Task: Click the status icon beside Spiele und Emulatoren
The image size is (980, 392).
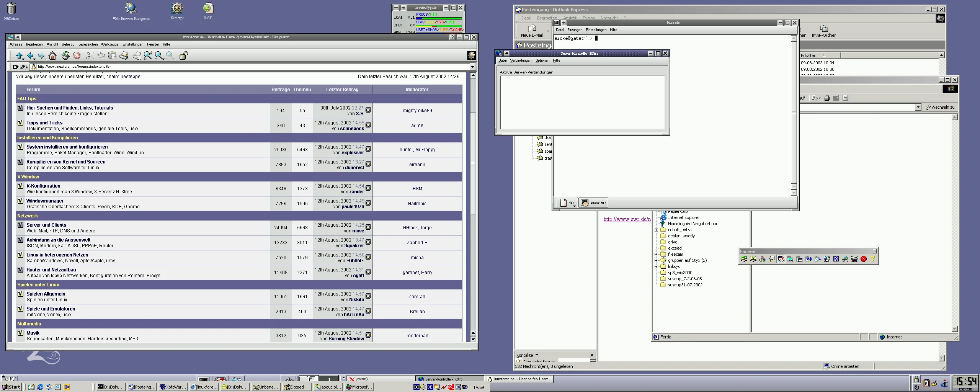Action: [20, 309]
